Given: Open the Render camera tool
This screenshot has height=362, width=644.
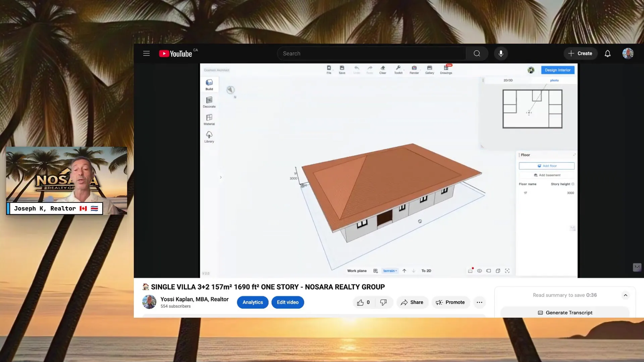Looking at the screenshot, I should tap(414, 70).
